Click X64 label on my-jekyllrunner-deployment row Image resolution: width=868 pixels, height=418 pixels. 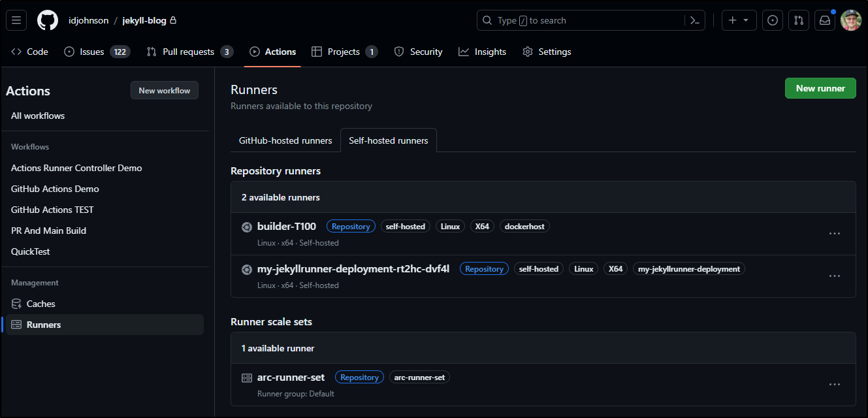[615, 269]
